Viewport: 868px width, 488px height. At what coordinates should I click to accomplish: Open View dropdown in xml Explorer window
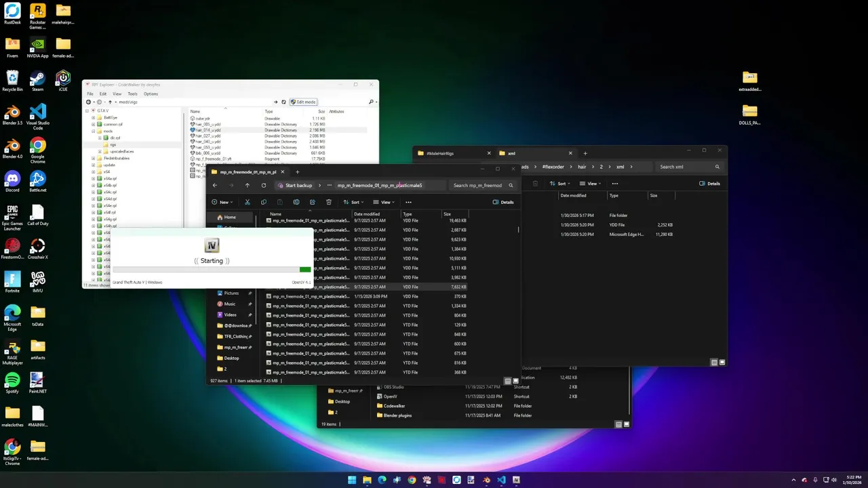[x=590, y=183]
